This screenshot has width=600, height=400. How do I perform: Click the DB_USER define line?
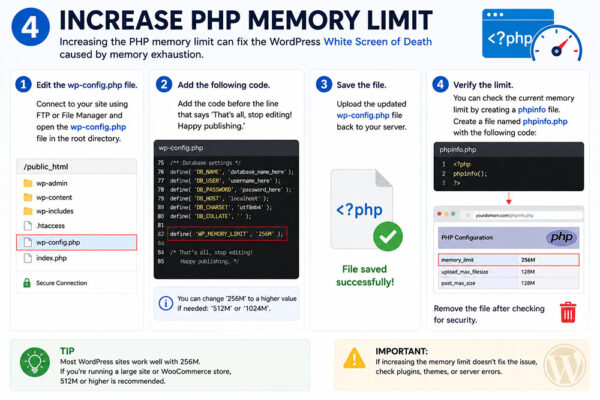pyautogui.click(x=225, y=181)
